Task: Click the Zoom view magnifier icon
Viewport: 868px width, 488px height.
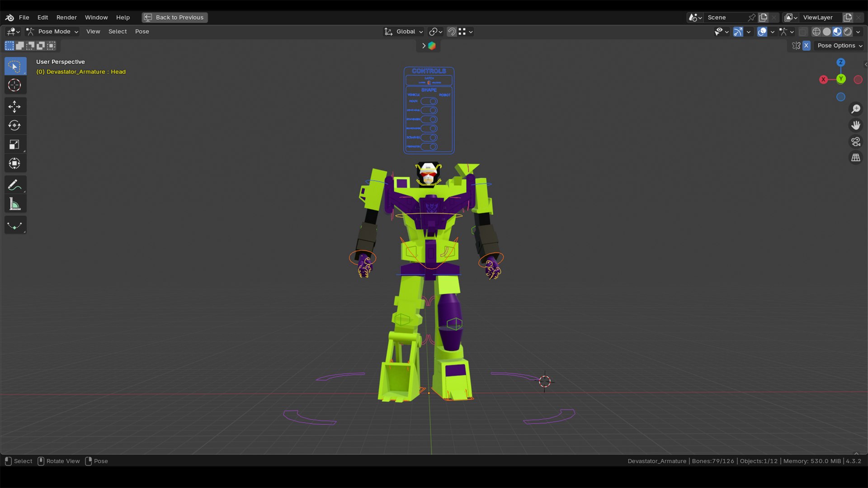Action: [x=856, y=109]
